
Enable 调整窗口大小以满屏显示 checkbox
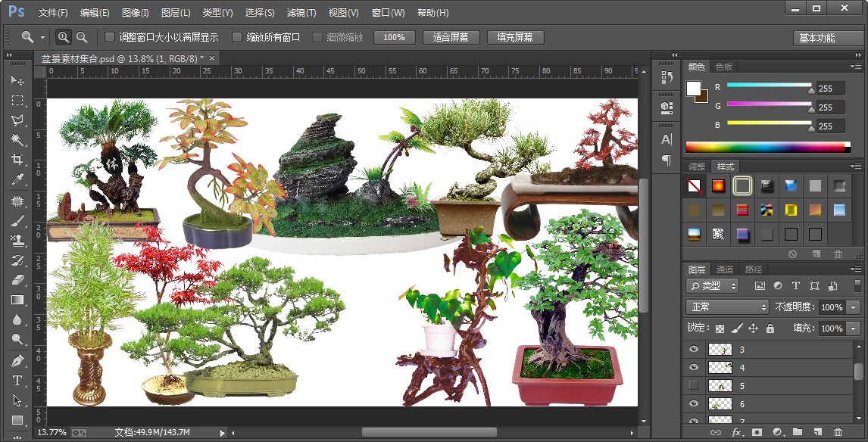110,37
